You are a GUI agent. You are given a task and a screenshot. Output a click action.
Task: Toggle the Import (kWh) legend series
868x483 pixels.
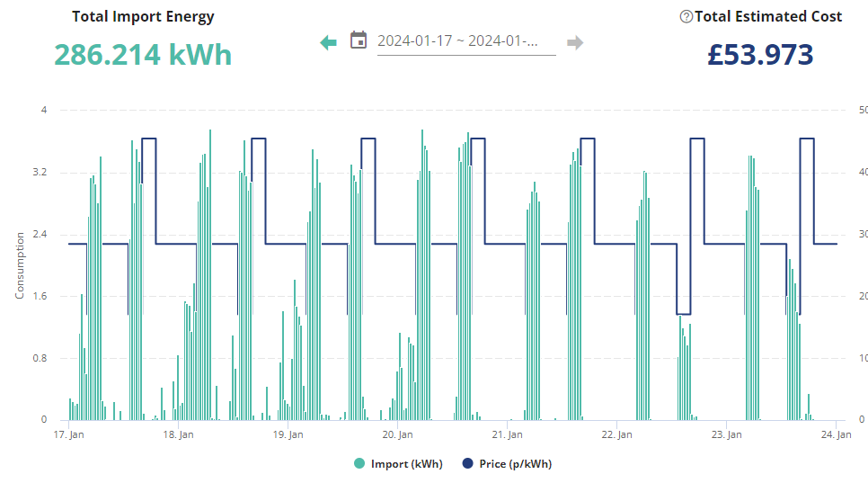pos(399,463)
